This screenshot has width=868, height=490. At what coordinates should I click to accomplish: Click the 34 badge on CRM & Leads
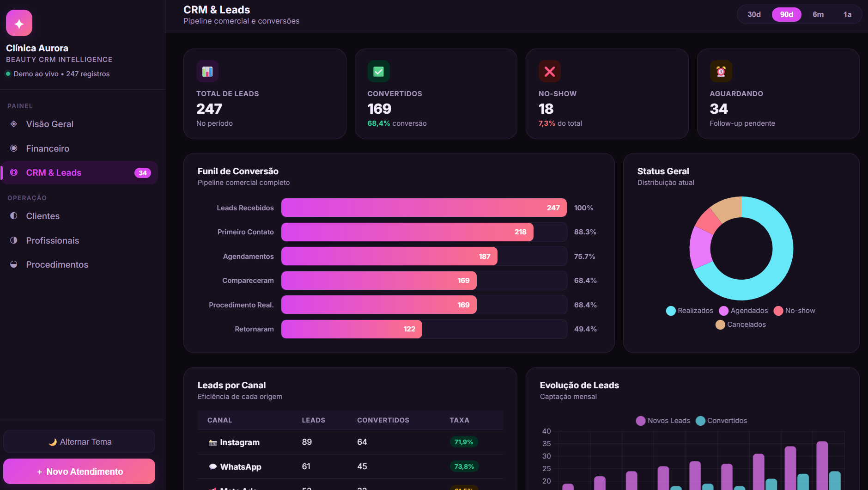pos(143,173)
